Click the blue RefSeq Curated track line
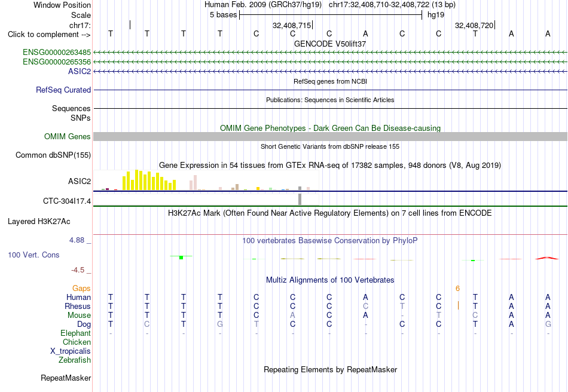Screen dimensions: 568x392 tap(330, 90)
